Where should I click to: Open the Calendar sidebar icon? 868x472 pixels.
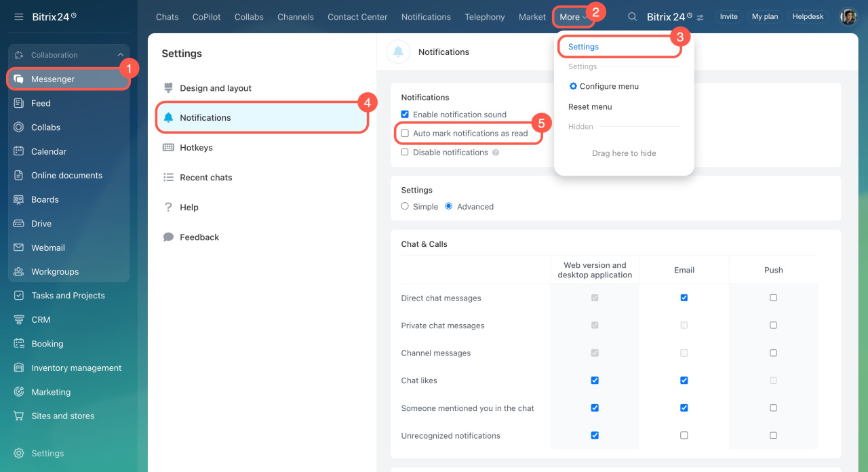19,151
